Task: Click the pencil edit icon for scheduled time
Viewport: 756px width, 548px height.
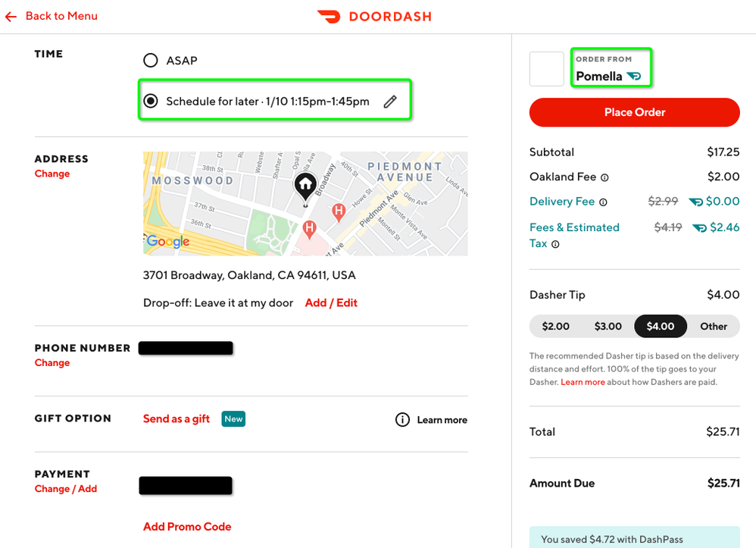Action: (390, 102)
